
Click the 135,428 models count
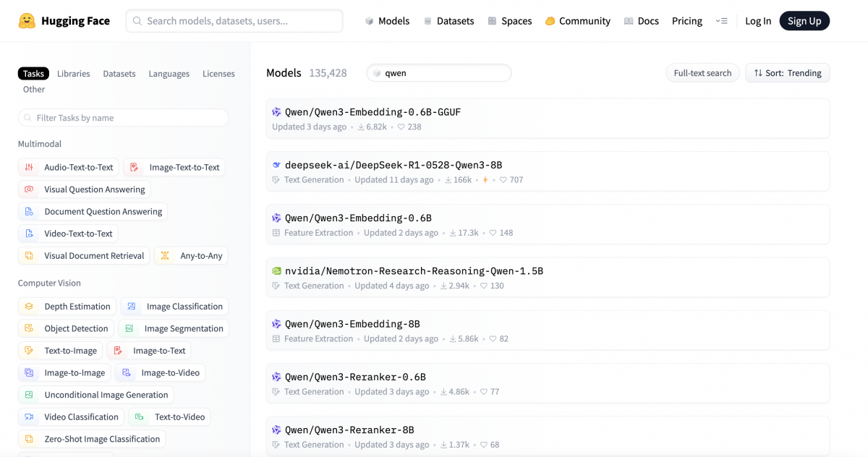[328, 73]
